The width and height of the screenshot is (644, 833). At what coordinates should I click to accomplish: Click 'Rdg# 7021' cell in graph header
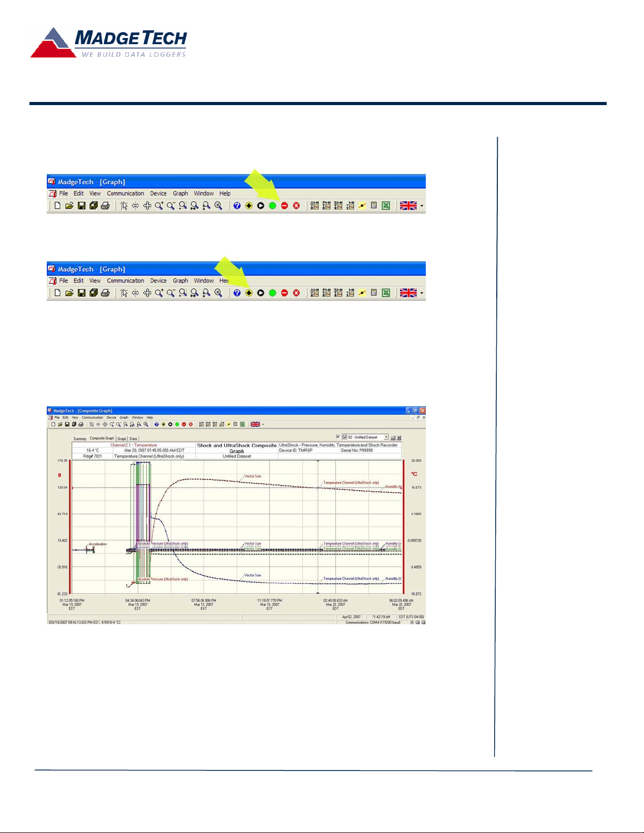tap(92, 456)
